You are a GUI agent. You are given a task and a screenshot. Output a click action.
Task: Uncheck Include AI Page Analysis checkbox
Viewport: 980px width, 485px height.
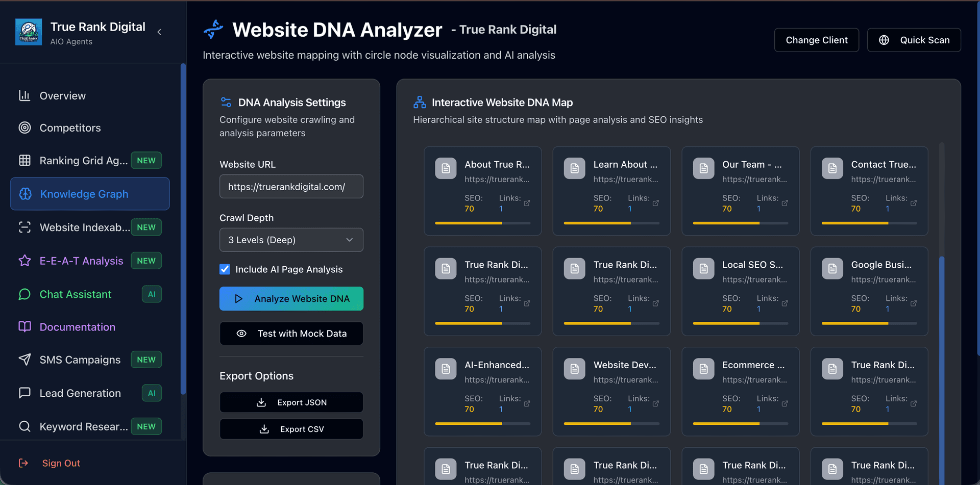coord(225,269)
